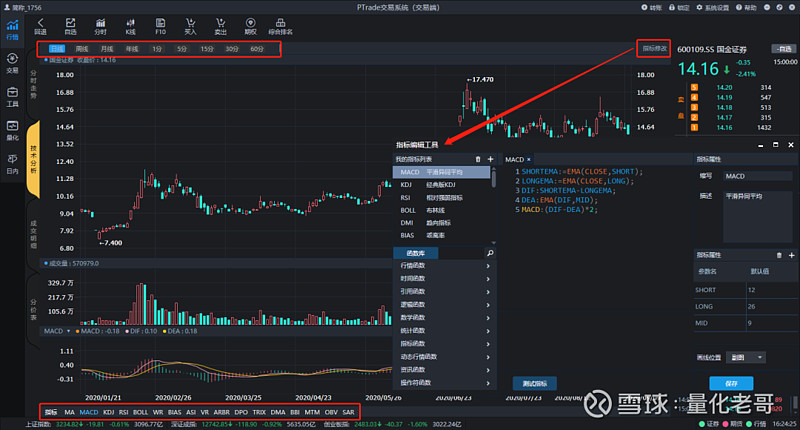The image size is (800, 430).
Task: Click the 测试指标 test button
Action: [534, 383]
